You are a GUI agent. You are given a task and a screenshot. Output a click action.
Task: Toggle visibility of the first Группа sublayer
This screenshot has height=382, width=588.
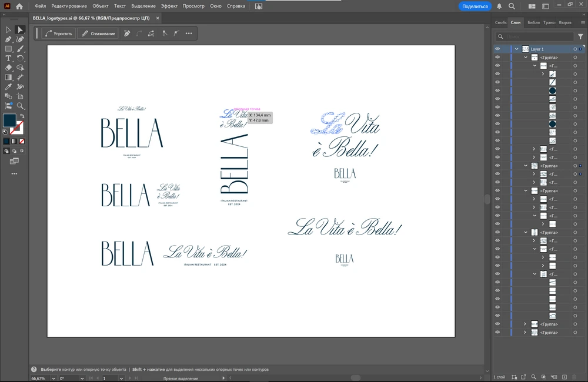(x=497, y=58)
